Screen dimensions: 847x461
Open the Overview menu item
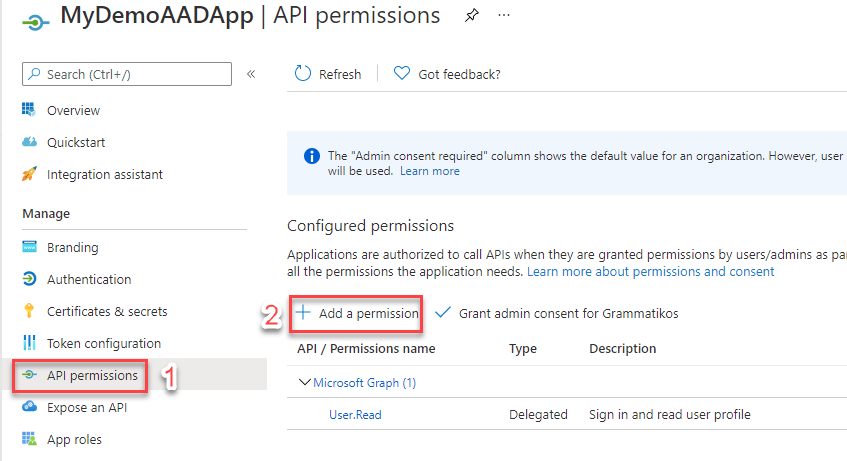[73, 110]
